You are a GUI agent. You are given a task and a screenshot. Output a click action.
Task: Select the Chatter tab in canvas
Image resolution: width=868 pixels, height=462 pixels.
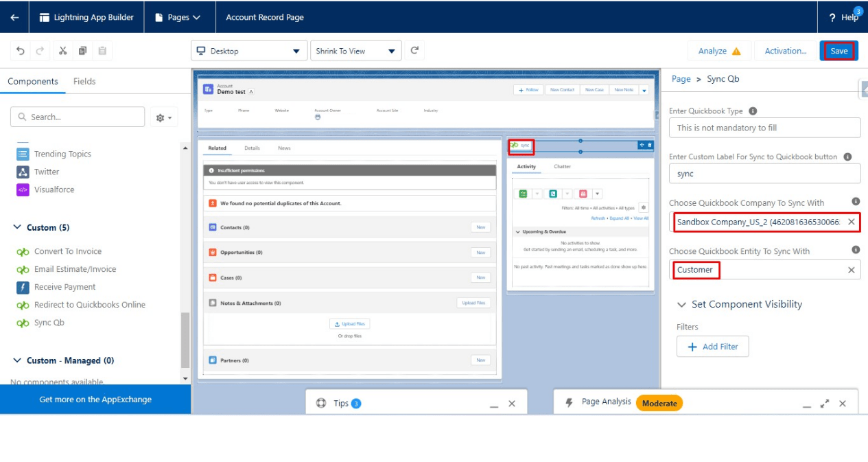tap(562, 166)
